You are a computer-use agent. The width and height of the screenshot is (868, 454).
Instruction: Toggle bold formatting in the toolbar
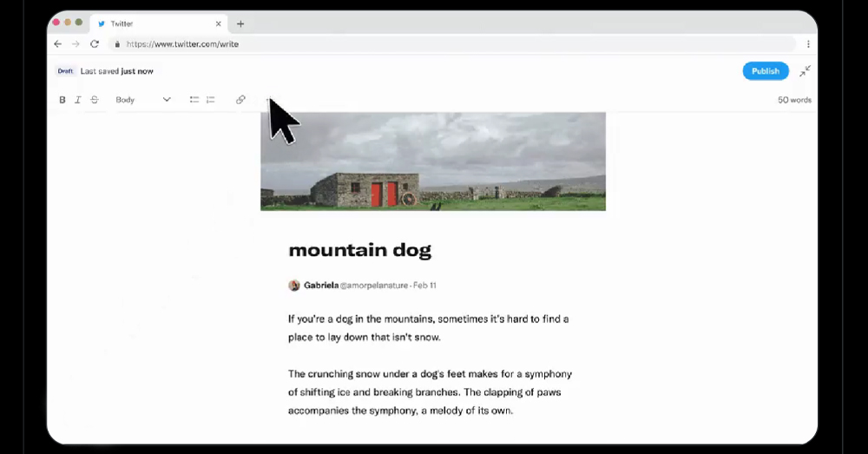click(x=62, y=100)
